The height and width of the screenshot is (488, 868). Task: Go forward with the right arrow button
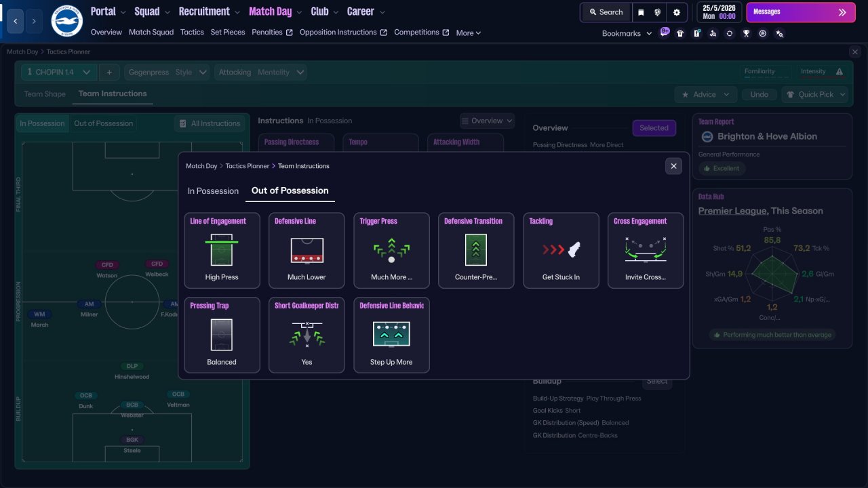click(34, 21)
